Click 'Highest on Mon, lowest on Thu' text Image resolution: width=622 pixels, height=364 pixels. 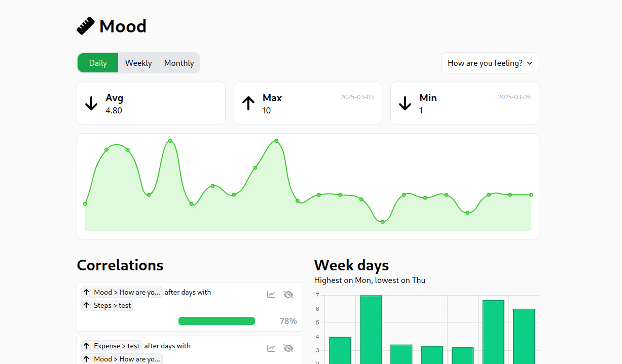click(x=370, y=280)
